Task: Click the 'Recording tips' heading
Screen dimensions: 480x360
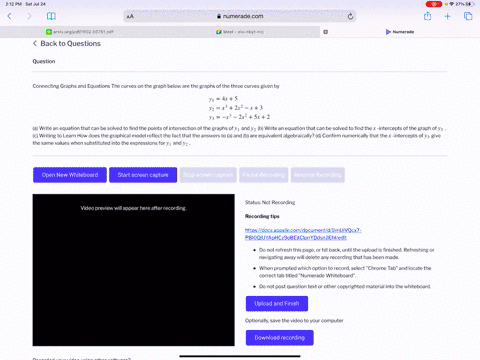Action: point(262,216)
